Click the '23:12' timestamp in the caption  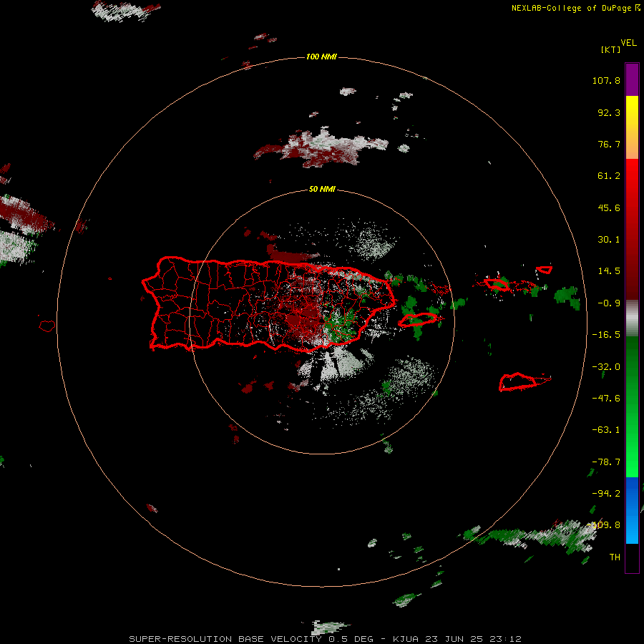click(507, 639)
